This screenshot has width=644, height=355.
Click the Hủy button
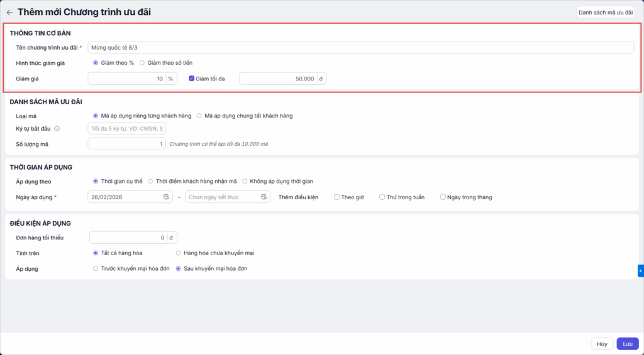click(602, 344)
